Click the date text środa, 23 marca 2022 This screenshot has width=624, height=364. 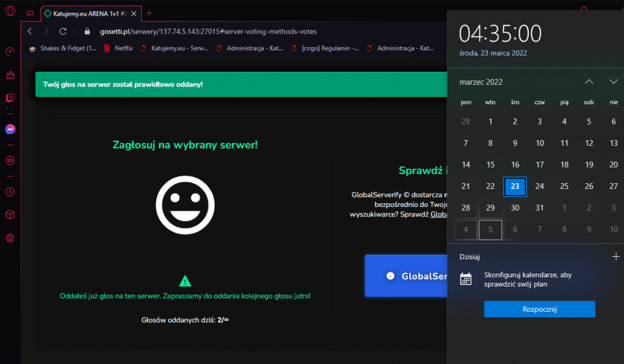click(493, 53)
